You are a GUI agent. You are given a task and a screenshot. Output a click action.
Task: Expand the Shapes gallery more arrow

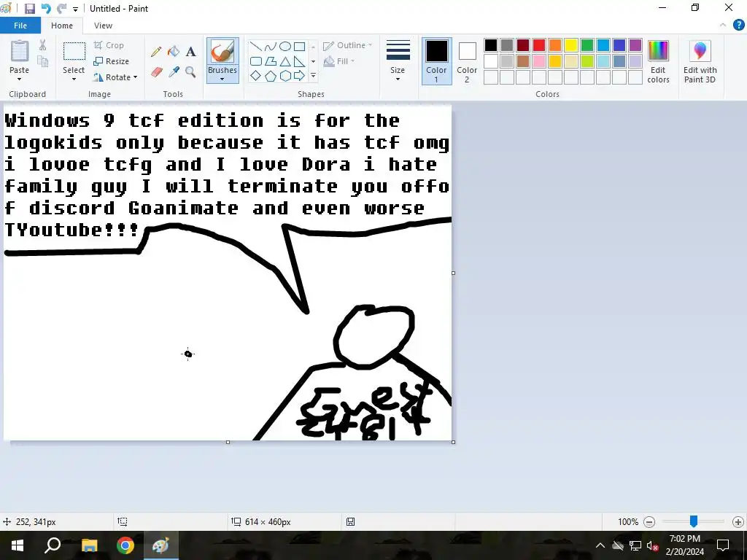(x=313, y=76)
